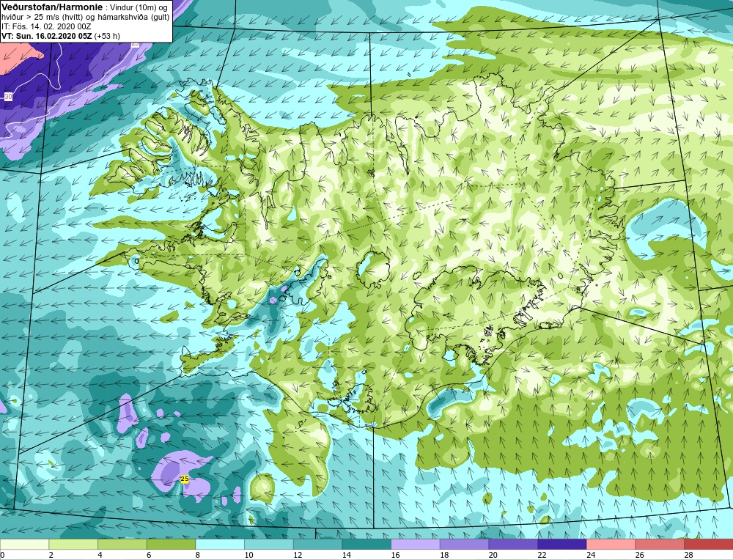
Task: Click the 'VT: Sun. 16.02.2020 05Z' valid time line
Action: 47,35
